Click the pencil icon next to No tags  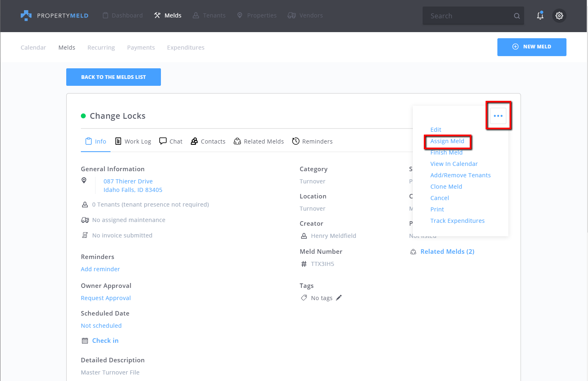(339, 298)
